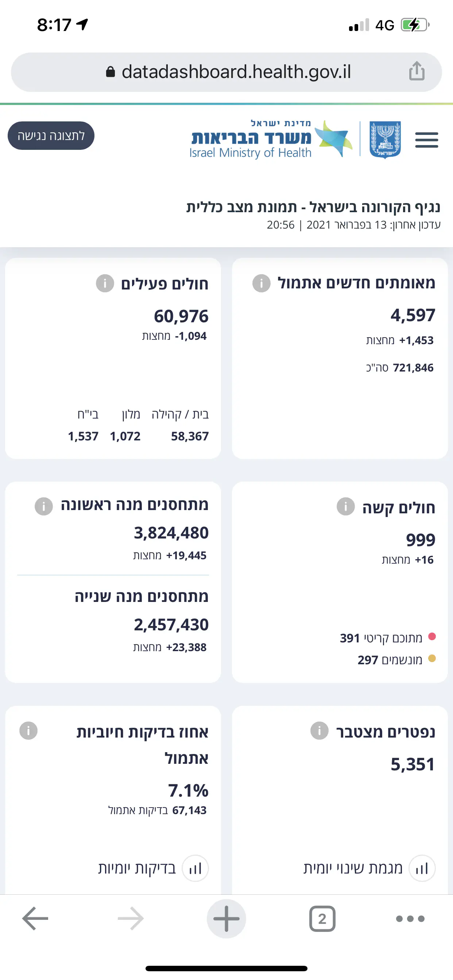The height and width of the screenshot is (980, 453).
Task: Click info icon beside מתחסנים מנה ראשונה
Action: pyautogui.click(x=44, y=506)
